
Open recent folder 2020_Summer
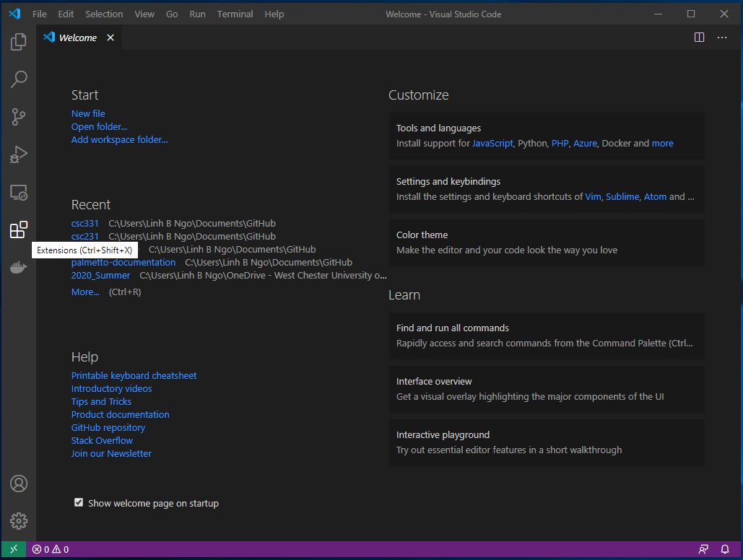click(x=100, y=275)
